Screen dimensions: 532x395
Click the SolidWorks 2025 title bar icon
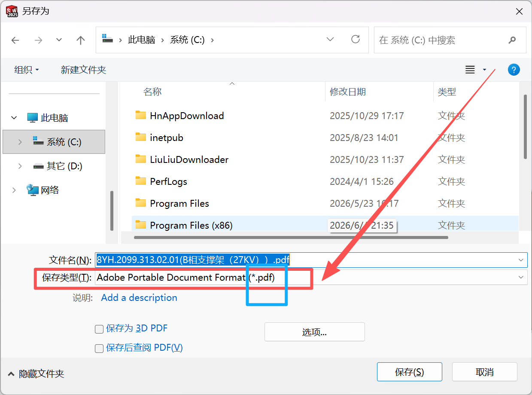pyautogui.click(x=12, y=11)
